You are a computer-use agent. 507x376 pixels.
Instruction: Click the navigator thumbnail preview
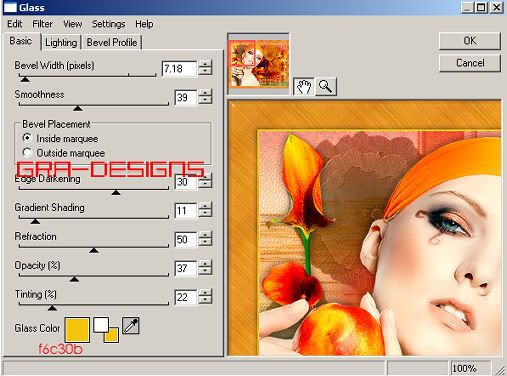(x=258, y=63)
